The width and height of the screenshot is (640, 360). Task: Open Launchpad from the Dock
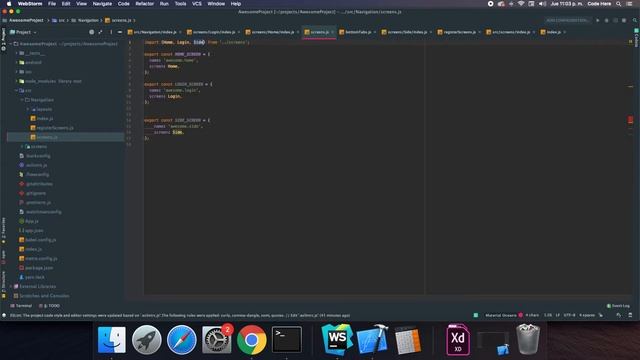(147, 340)
